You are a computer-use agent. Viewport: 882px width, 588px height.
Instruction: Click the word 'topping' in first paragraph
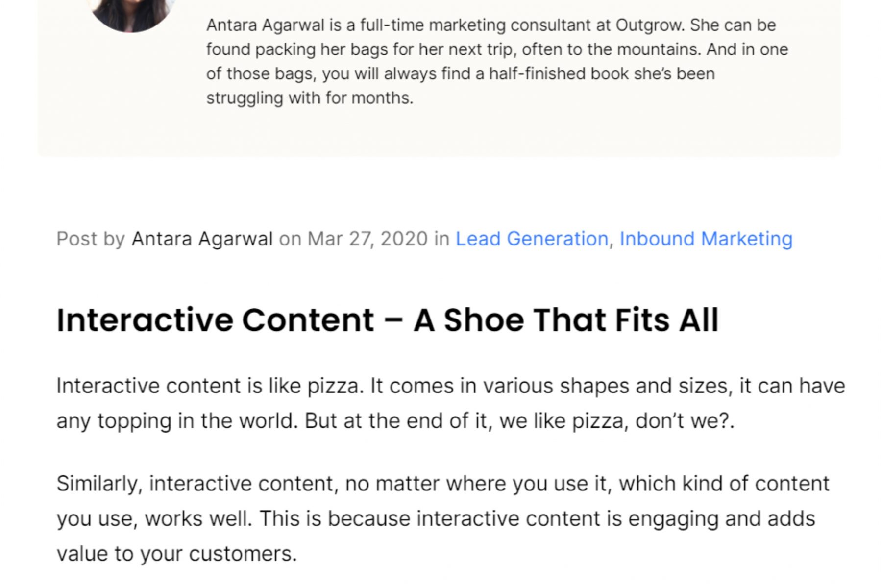coord(134,421)
